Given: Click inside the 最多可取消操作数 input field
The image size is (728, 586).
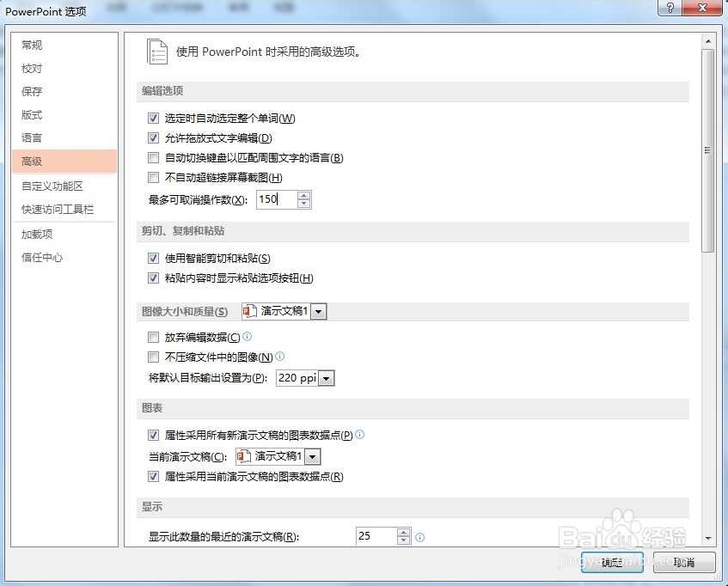Looking at the screenshot, I should pos(275,198).
